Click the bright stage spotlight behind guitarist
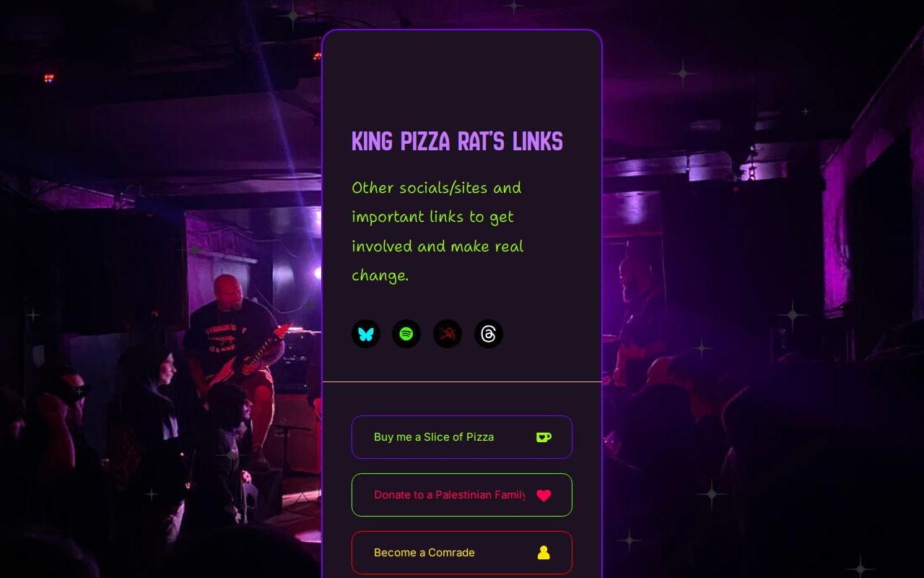This screenshot has width=924, height=578. [318, 273]
